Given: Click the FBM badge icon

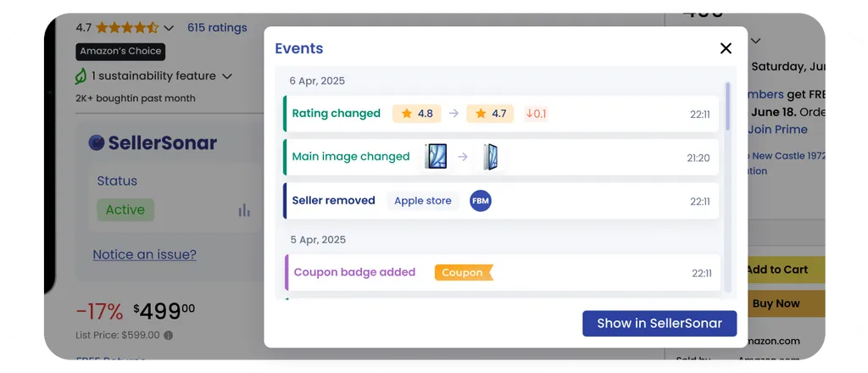Looking at the screenshot, I should [481, 201].
